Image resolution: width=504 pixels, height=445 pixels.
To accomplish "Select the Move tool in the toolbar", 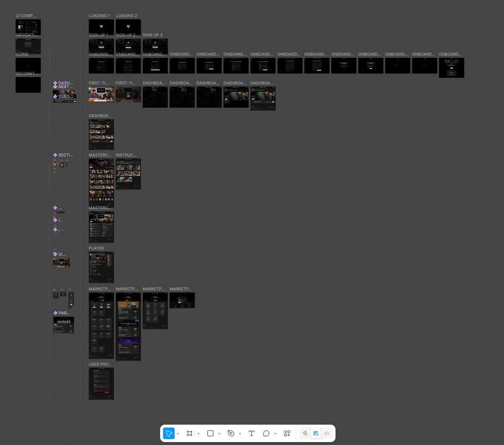I will point(168,433).
